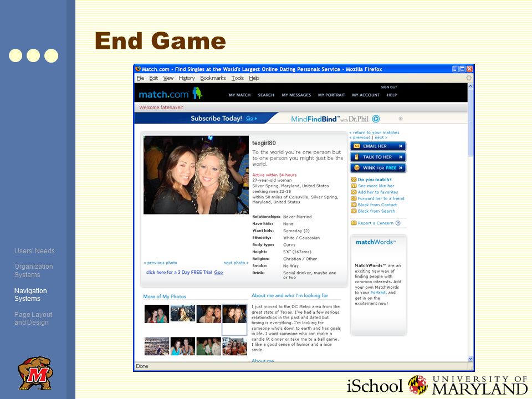
Task: Click the Maryland globe emblem beside iSchool
Action: 417,385
